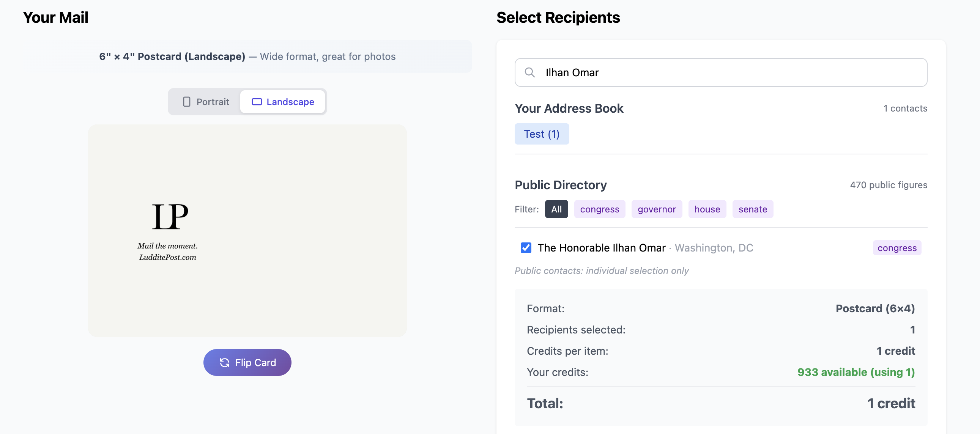The image size is (980, 434).
Task: Select the portrait phone icon
Action: click(x=187, y=102)
